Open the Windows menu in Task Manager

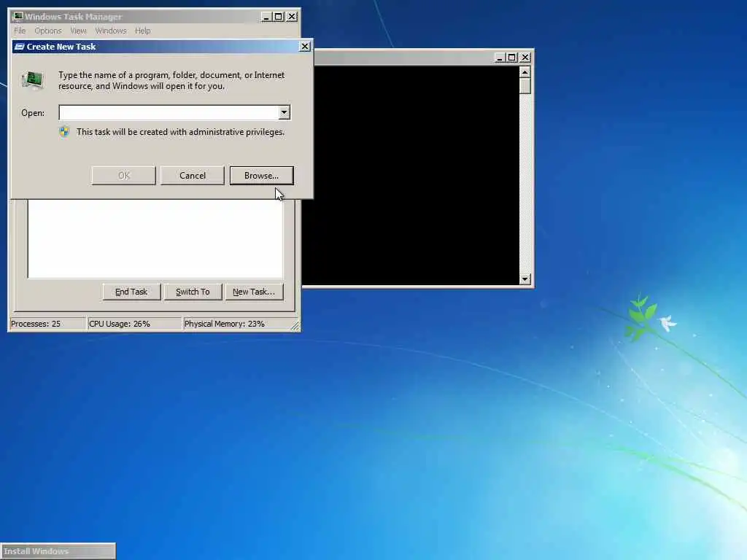click(111, 31)
